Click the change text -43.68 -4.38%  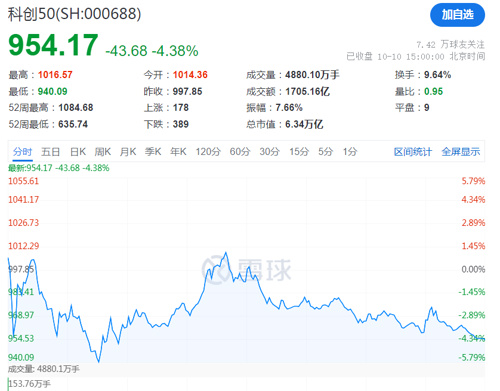(152, 51)
